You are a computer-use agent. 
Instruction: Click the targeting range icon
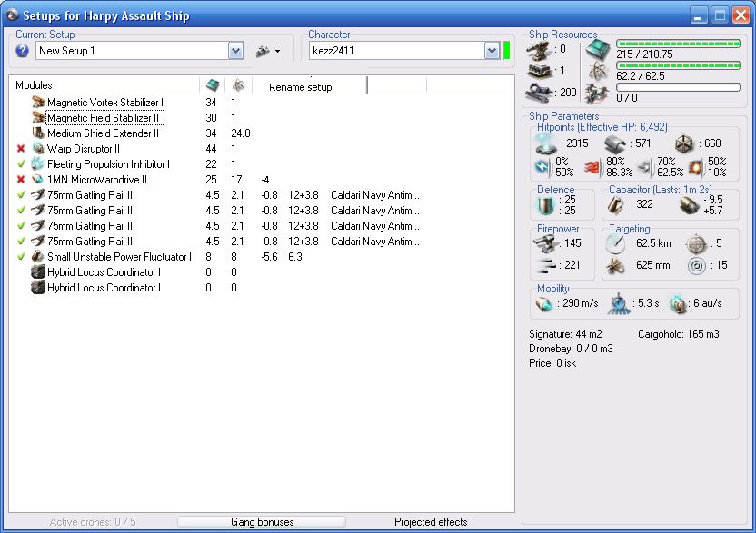(x=616, y=243)
